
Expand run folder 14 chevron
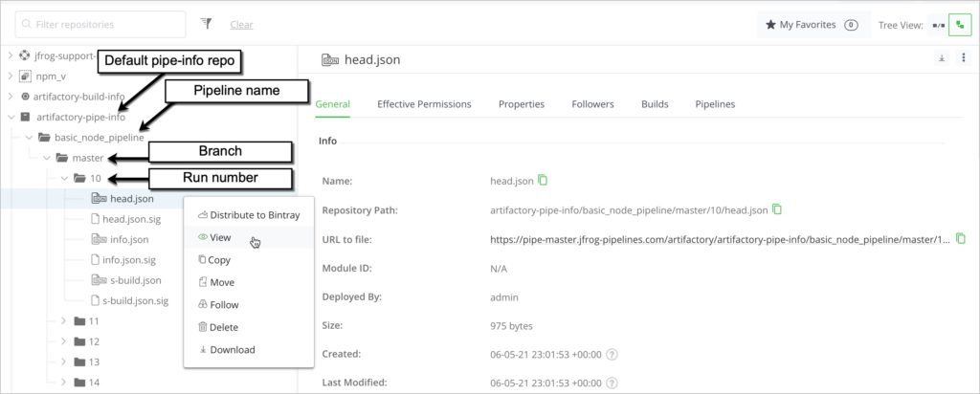click(x=63, y=383)
